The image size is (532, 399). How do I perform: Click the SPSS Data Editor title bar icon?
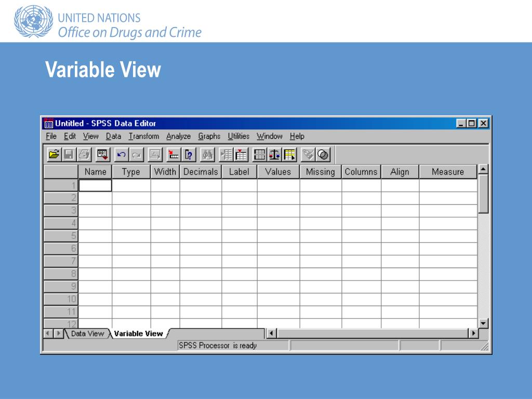tap(49, 123)
